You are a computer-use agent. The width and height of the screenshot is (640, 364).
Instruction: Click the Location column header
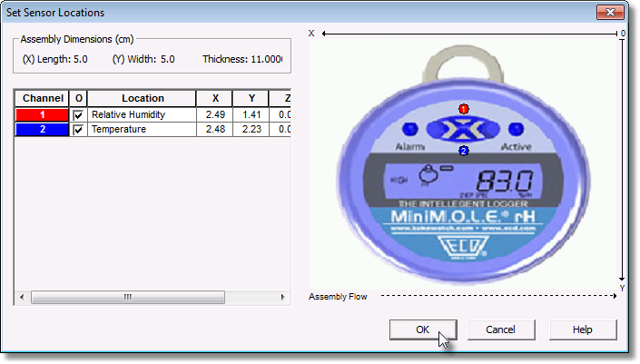click(x=142, y=98)
